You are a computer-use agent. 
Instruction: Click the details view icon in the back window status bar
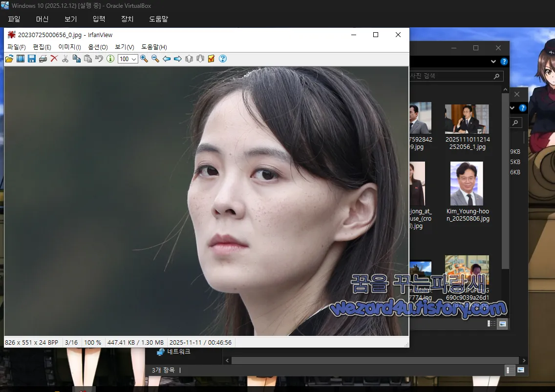coord(510,370)
